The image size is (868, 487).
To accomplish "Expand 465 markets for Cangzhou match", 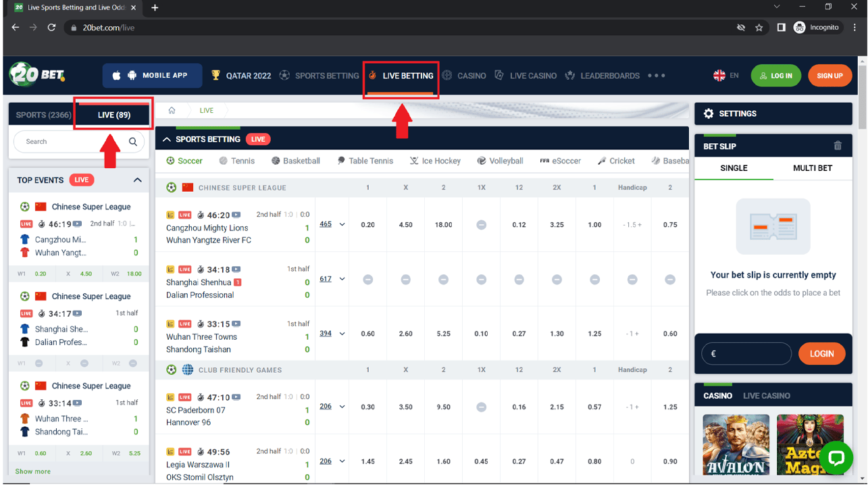I will [x=332, y=224].
